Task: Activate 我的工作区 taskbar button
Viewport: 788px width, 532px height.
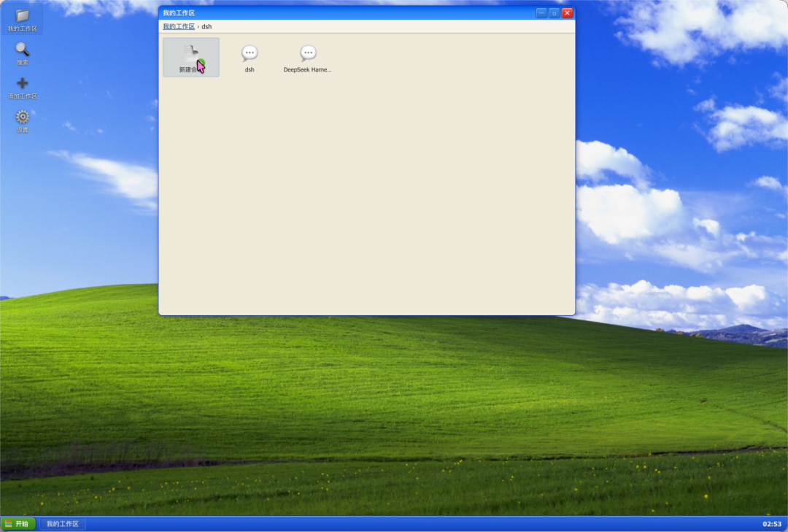Action: click(x=62, y=524)
